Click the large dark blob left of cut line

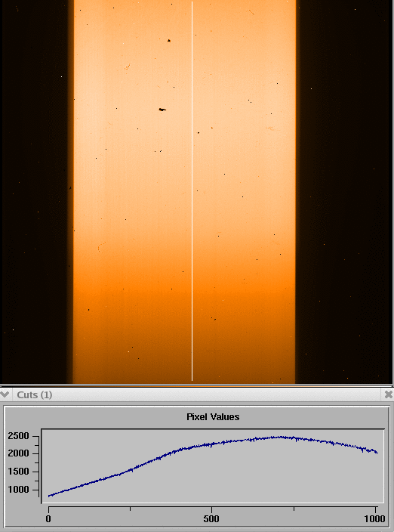click(162, 110)
